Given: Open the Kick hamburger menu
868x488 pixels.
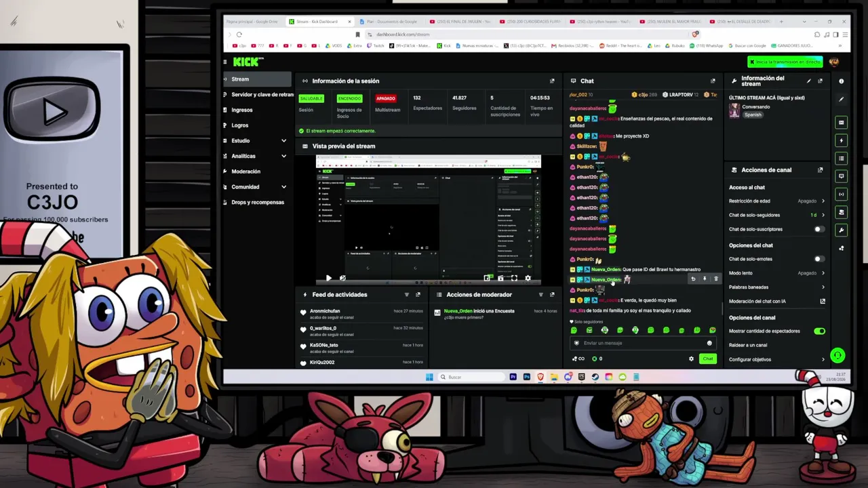Looking at the screenshot, I should pos(225,62).
